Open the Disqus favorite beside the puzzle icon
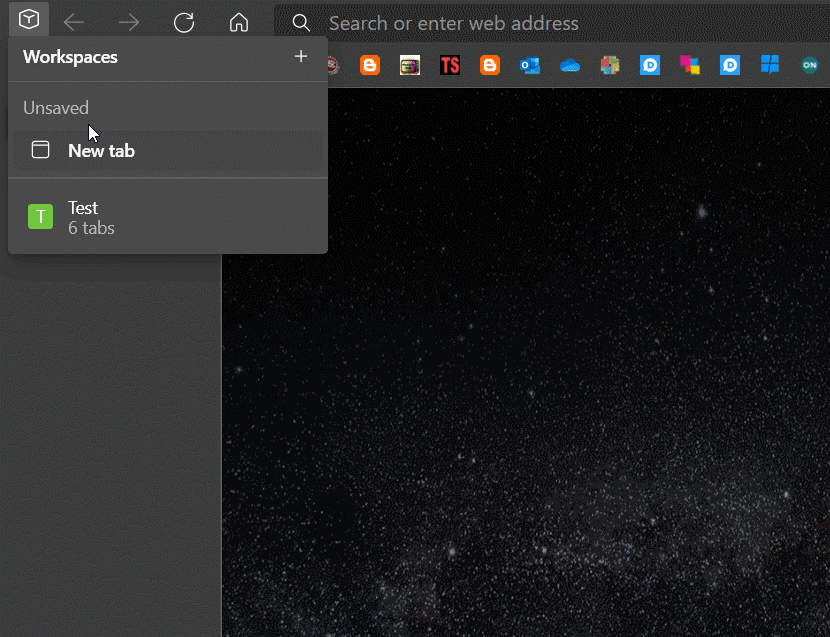Image resolution: width=830 pixels, height=637 pixels. [x=650, y=65]
